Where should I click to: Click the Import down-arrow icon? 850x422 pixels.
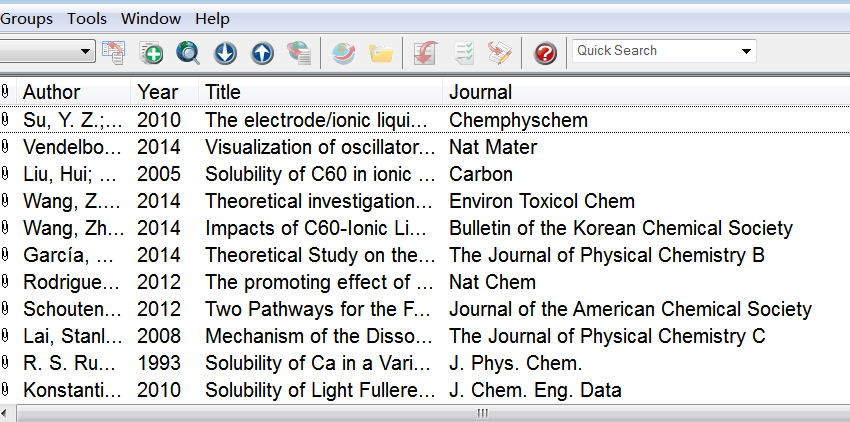[x=225, y=52]
